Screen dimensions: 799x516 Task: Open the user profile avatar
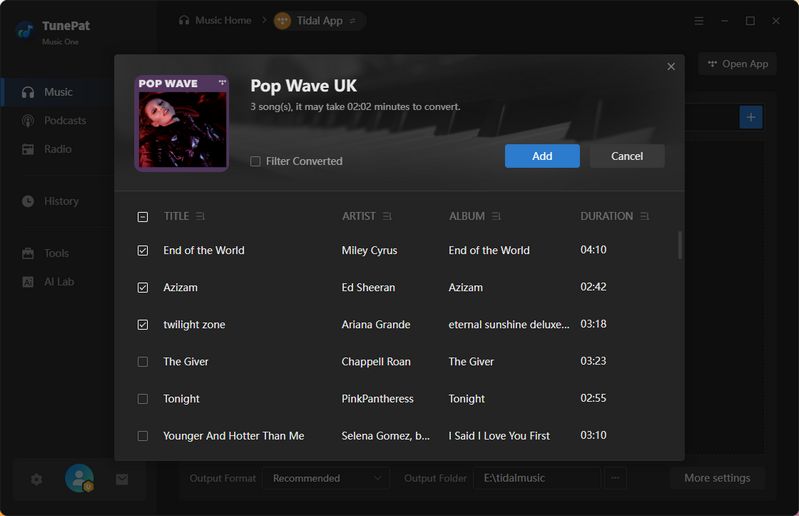click(79, 478)
